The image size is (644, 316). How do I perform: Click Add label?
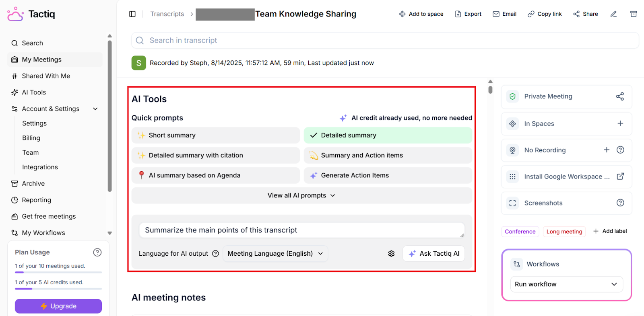coord(610,231)
